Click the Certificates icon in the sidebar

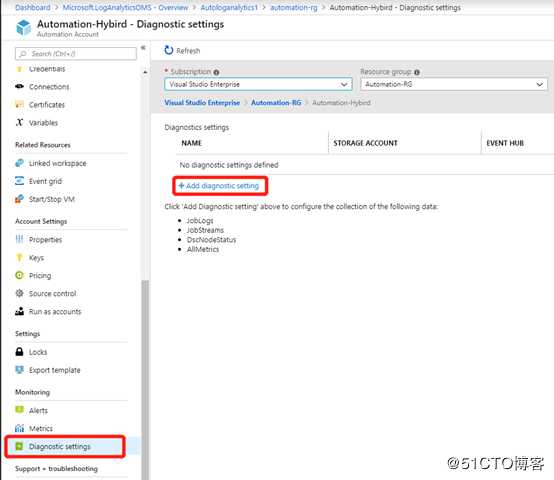pos(19,105)
